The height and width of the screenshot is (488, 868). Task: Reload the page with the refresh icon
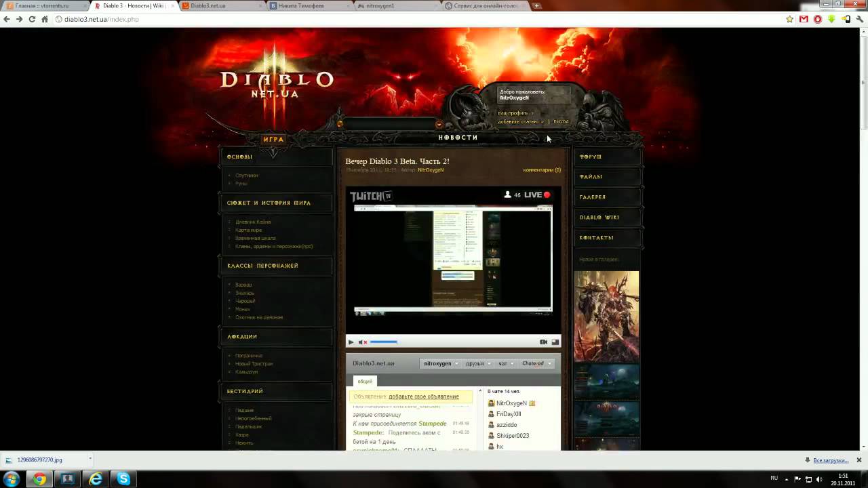[32, 19]
